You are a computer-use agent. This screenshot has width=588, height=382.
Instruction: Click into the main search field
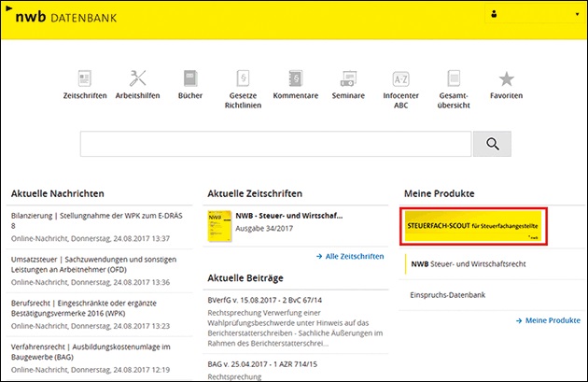[275, 144]
